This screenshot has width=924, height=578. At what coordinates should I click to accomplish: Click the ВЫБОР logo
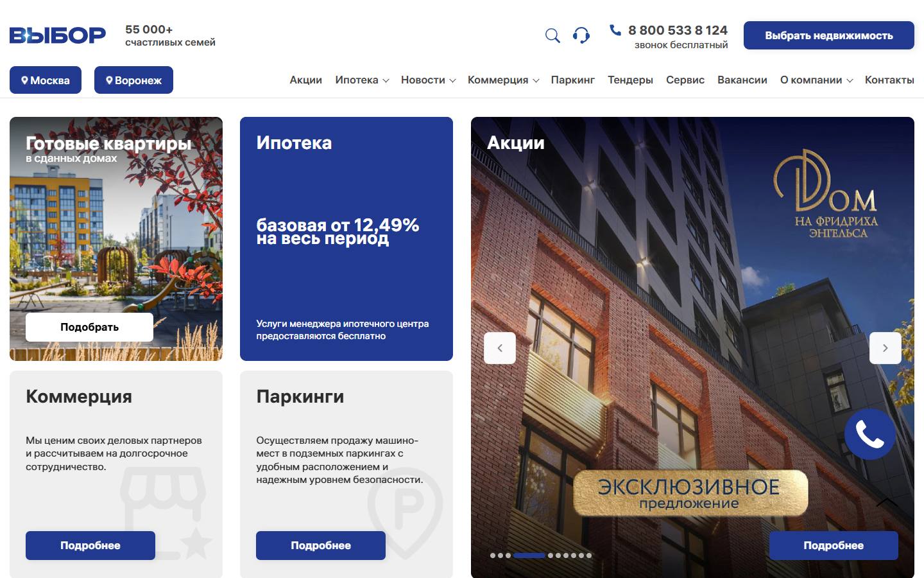point(58,35)
